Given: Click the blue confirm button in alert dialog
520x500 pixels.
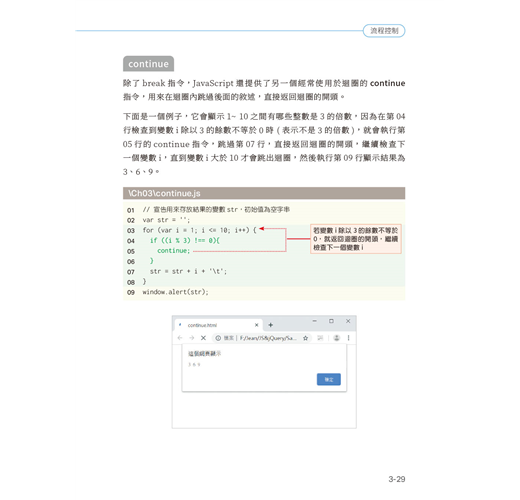Looking at the screenshot, I should [x=328, y=379].
